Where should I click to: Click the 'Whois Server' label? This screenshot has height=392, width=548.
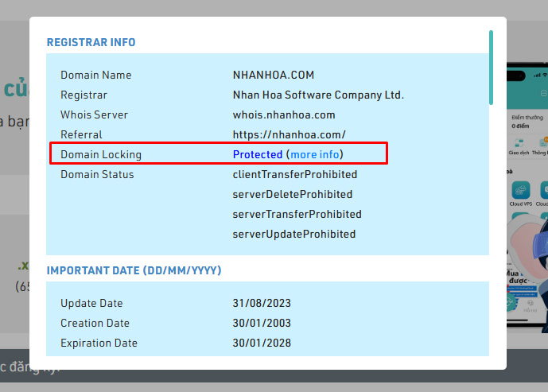tap(94, 114)
